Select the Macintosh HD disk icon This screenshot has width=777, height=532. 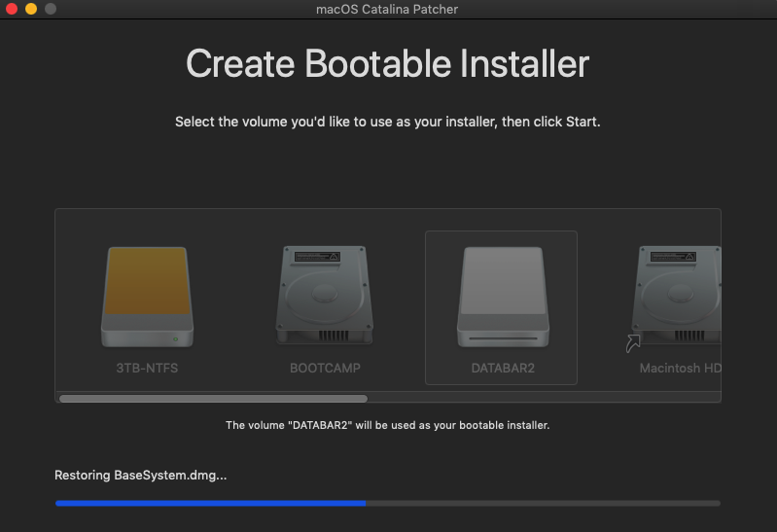tap(677, 295)
